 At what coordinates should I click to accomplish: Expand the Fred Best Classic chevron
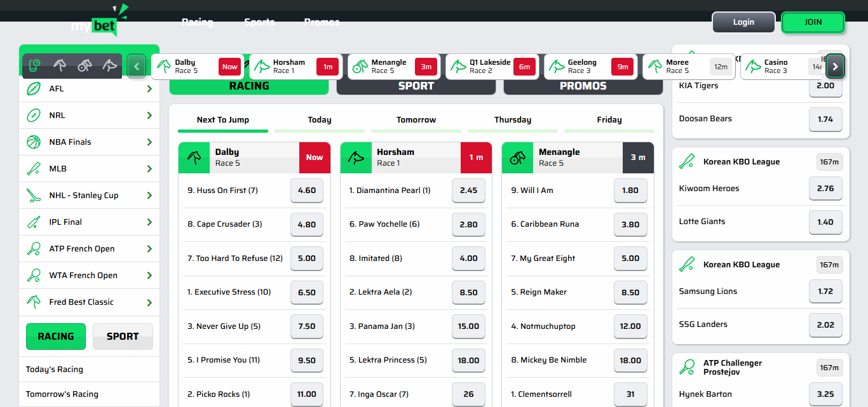point(149,302)
